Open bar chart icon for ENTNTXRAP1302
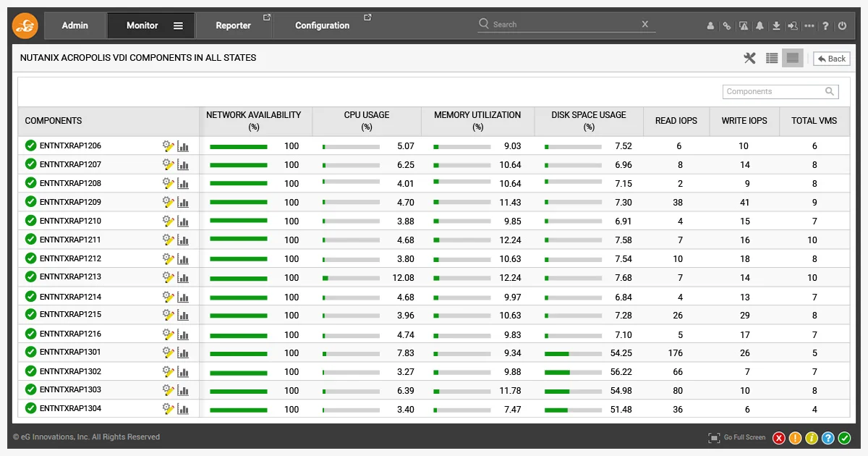 183,372
